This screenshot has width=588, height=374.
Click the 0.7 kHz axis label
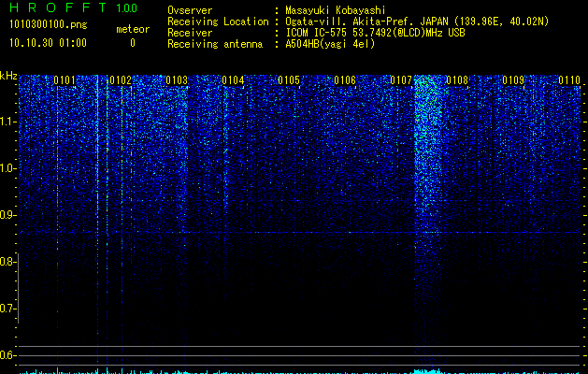7,309
